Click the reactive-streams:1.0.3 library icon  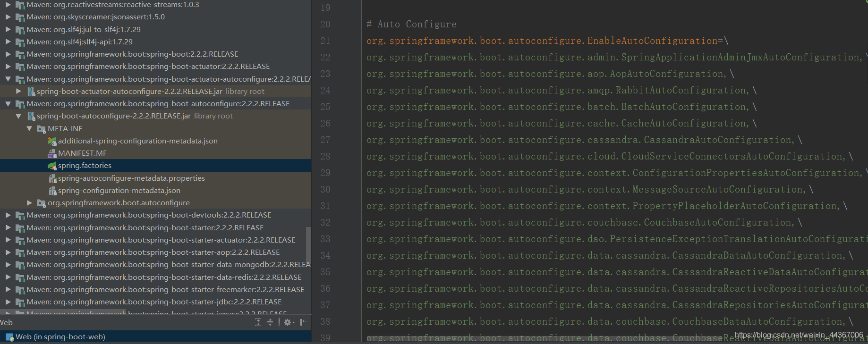point(20,5)
